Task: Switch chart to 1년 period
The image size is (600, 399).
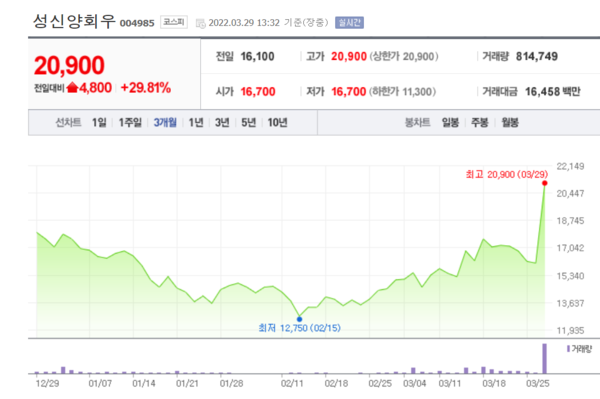Action: click(x=196, y=122)
